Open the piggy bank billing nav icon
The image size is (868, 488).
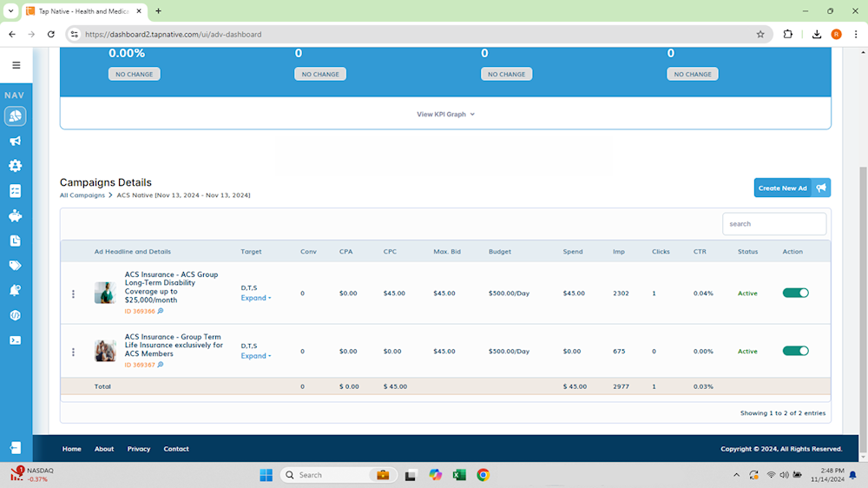pyautogui.click(x=15, y=216)
